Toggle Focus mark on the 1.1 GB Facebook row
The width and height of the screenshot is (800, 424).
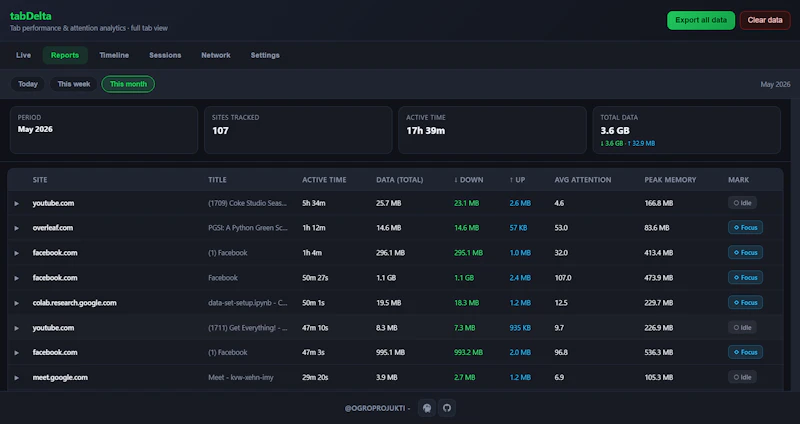745,278
